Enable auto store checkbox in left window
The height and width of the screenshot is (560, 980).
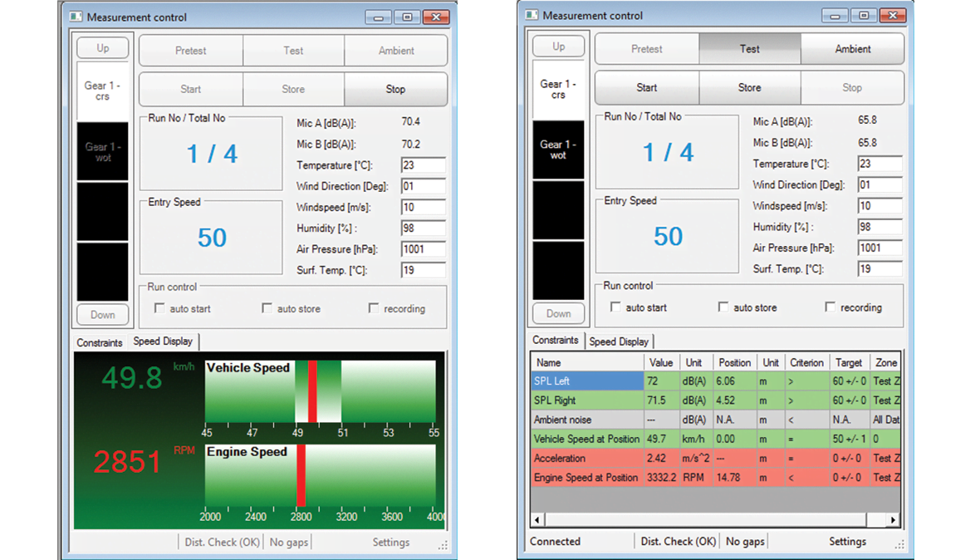click(x=267, y=308)
